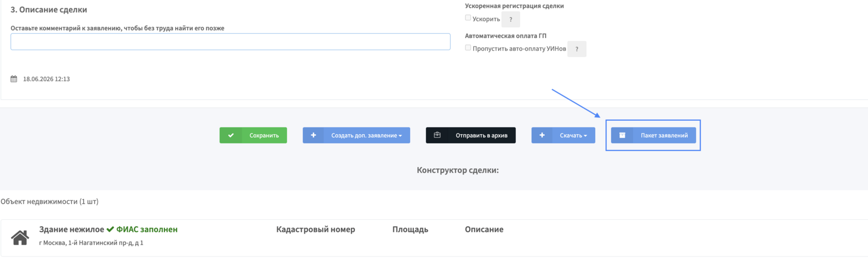The image size is (868, 272).
Task: Click the Площадь column header
Action: click(x=410, y=229)
